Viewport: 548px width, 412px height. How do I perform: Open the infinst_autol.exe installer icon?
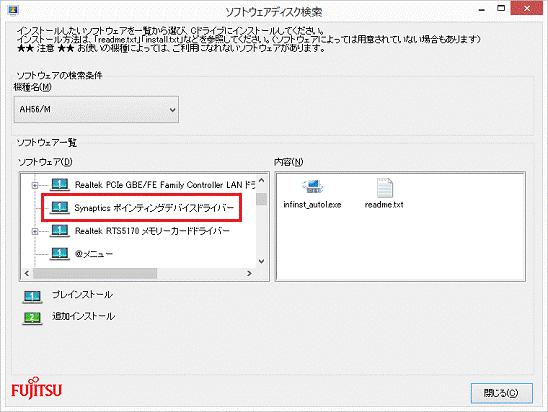click(x=312, y=187)
